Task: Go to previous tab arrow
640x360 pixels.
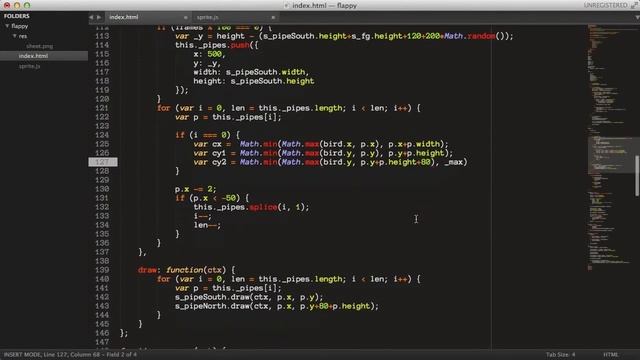Action: (91, 17)
